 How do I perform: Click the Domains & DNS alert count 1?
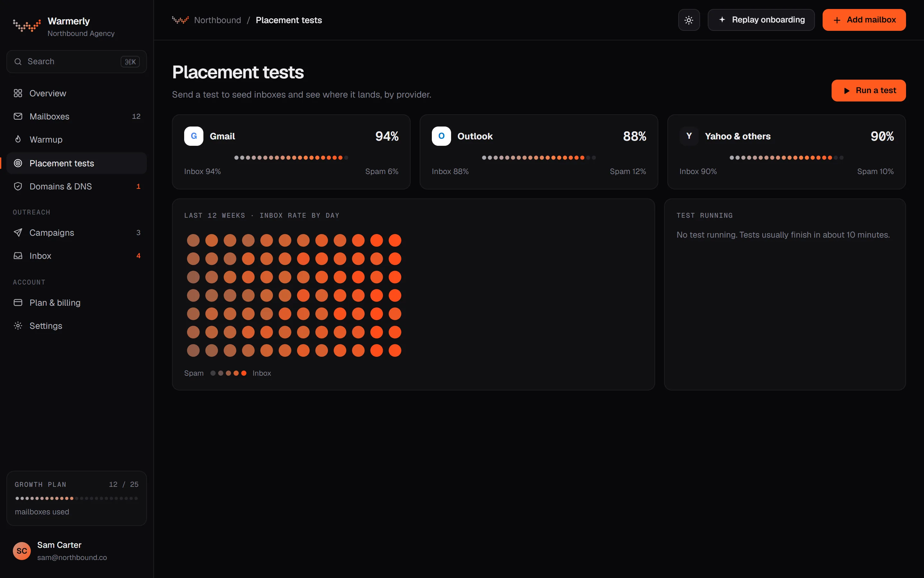pyautogui.click(x=138, y=186)
